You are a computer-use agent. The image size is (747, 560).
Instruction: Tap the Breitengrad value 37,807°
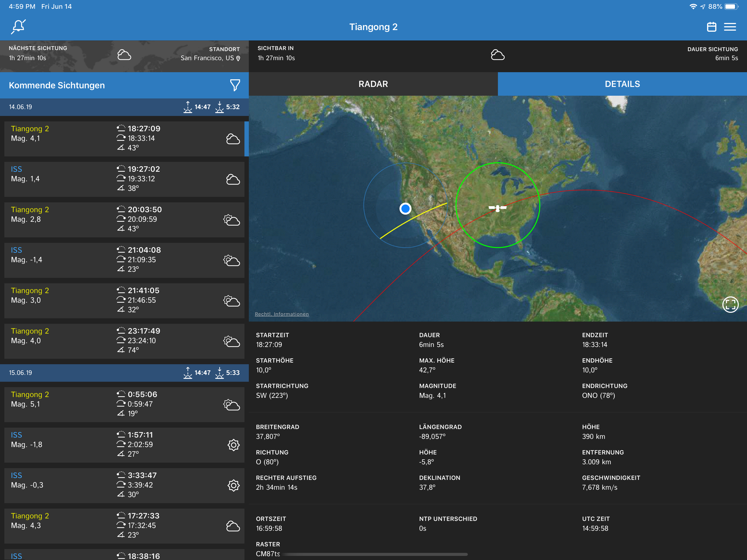(268, 437)
